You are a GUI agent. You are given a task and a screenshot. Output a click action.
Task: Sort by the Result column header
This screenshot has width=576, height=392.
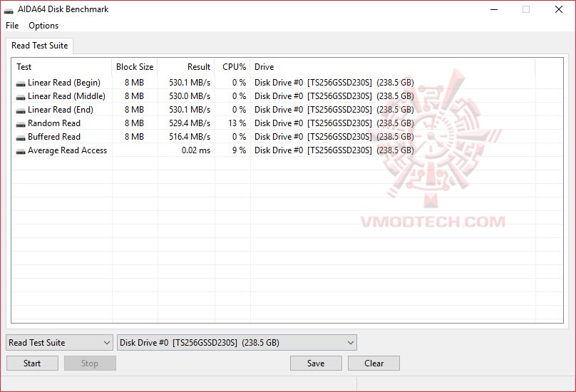(186, 67)
